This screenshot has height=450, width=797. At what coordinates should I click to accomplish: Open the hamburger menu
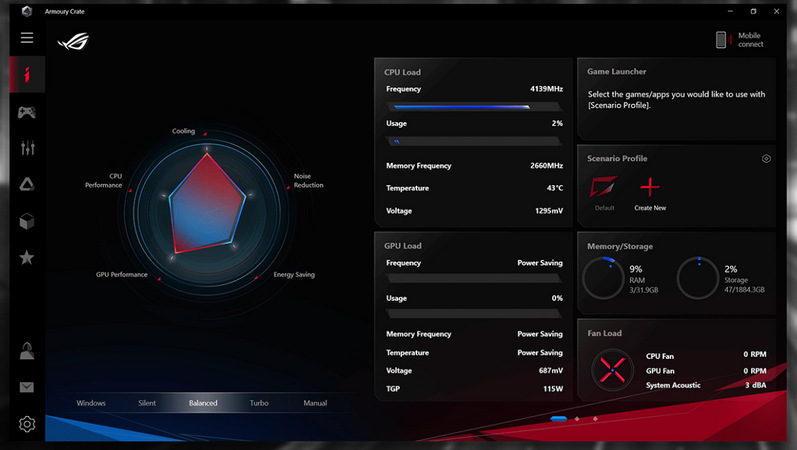[x=27, y=38]
